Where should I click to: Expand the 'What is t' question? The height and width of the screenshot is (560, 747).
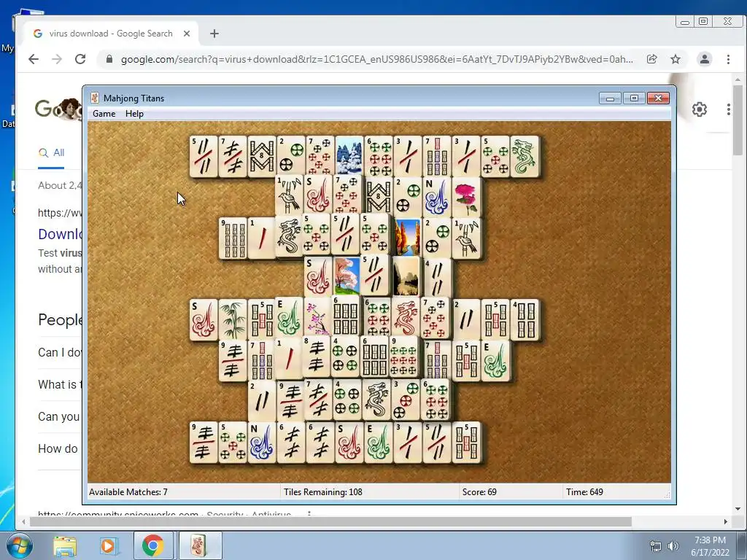pyautogui.click(x=60, y=384)
